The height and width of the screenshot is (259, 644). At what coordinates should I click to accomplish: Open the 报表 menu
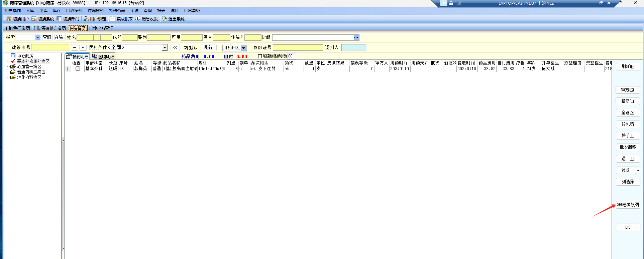coord(161,11)
